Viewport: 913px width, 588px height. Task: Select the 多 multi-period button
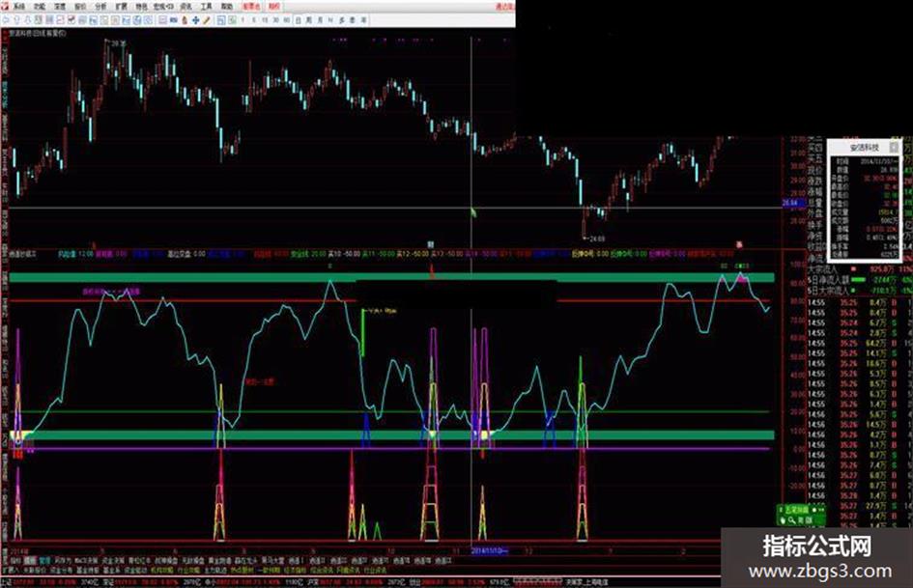coord(341,20)
